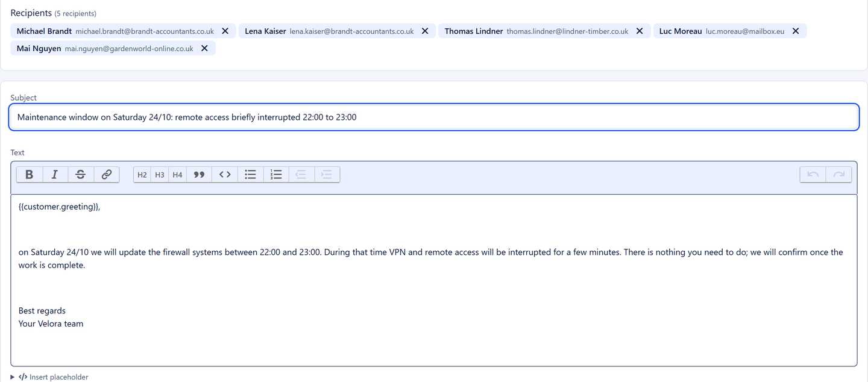Image resolution: width=868 pixels, height=382 pixels.
Task: Apply H3 heading style
Action: coord(160,175)
